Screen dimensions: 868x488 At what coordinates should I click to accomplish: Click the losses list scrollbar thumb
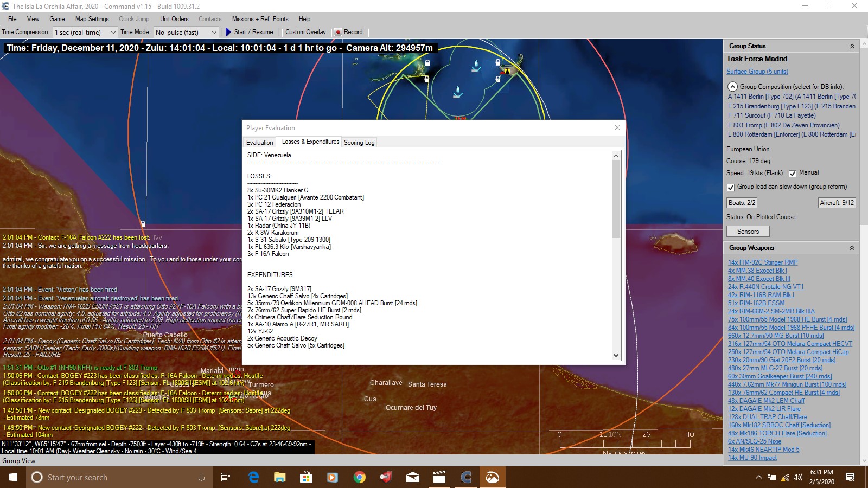click(616, 198)
